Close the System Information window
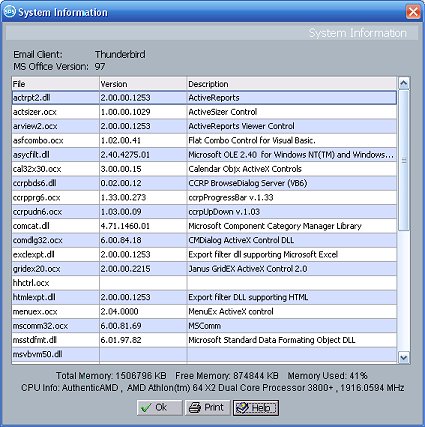Viewport: 425px width, 427px height. click(x=413, y=12)
